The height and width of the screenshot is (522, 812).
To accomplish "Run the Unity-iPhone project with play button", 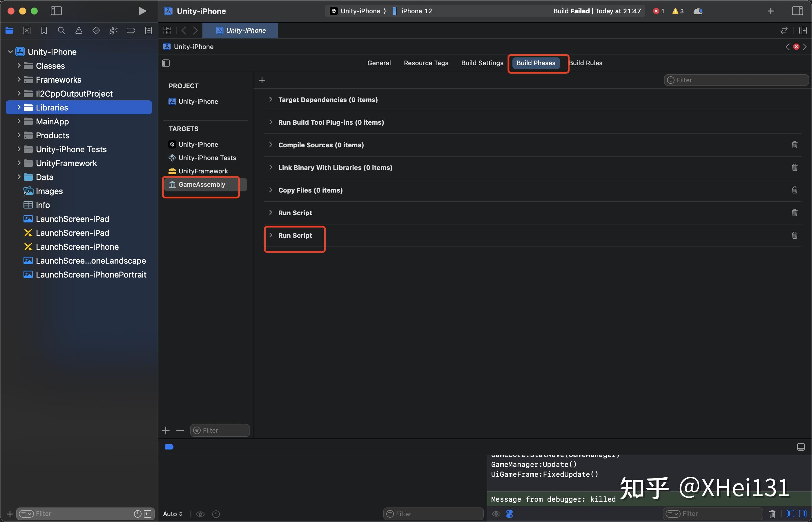I will click(142, 10).
